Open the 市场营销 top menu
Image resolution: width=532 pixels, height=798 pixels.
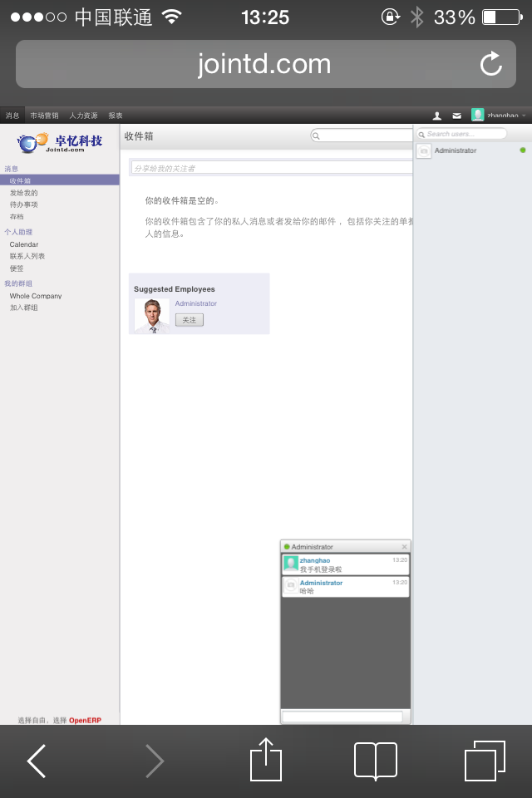44,116
